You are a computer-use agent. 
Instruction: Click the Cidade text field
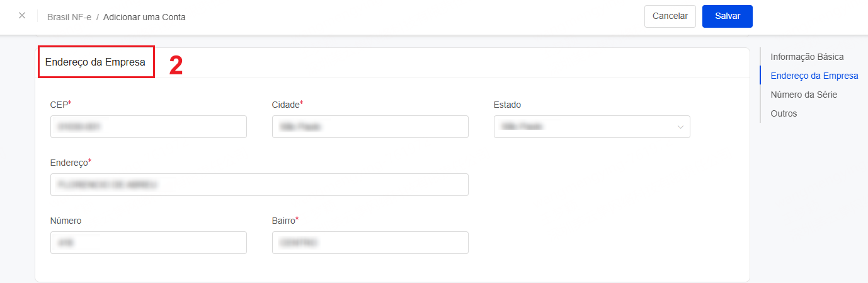(370, 127)
